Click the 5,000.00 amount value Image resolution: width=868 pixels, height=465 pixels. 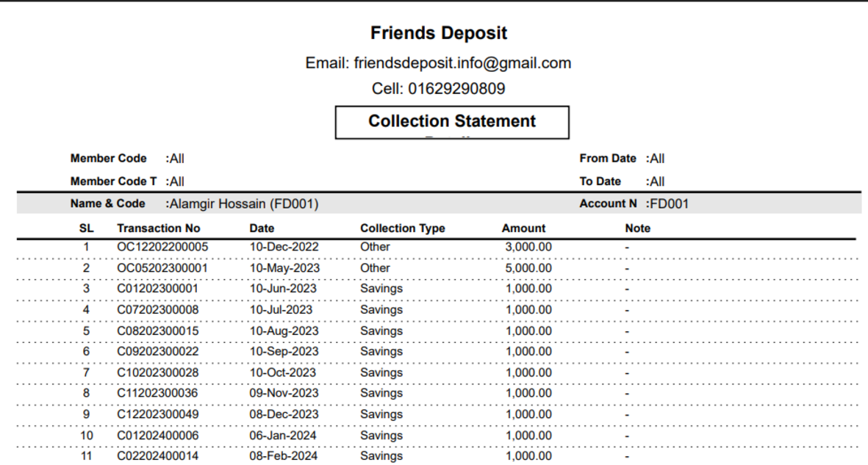pos(528,268)
